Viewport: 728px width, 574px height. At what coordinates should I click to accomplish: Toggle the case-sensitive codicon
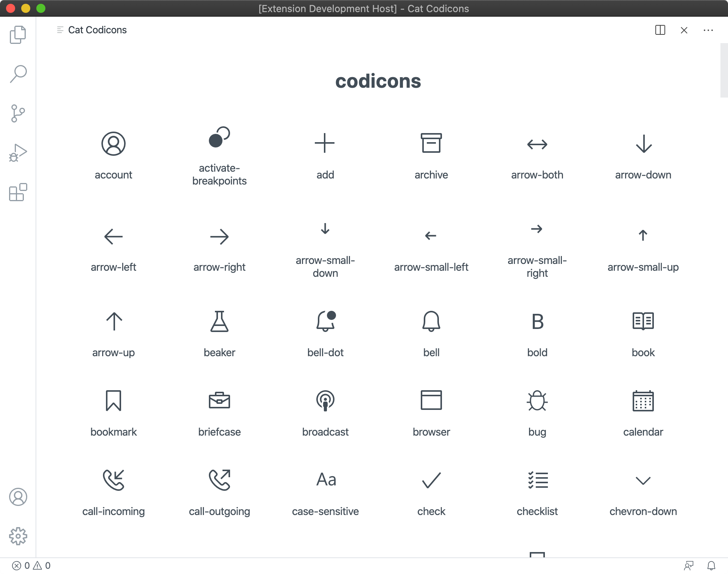click(325, 479)
